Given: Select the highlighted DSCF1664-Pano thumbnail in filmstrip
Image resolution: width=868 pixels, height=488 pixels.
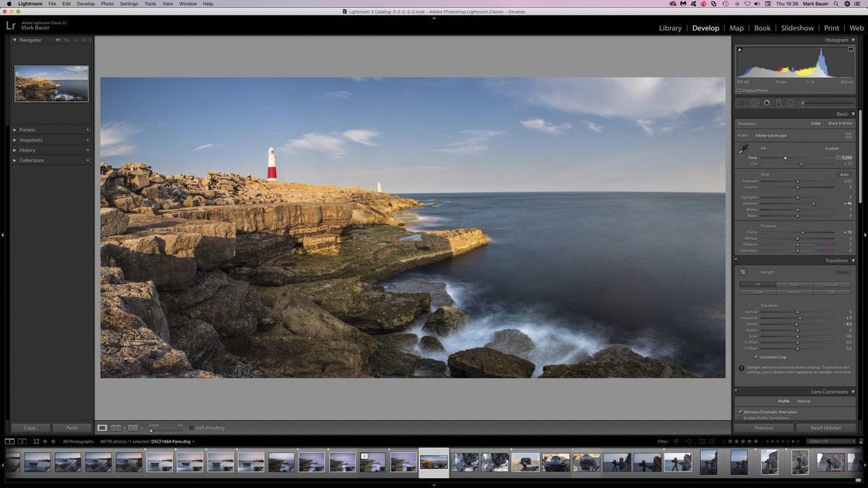Looking at the screenshot, I should click(433, 461).
